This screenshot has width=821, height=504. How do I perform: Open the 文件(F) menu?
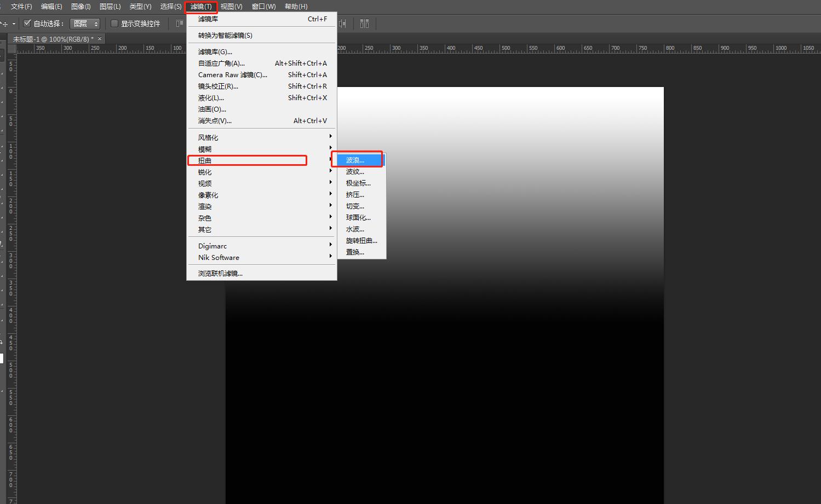click(x=21, y=7)
